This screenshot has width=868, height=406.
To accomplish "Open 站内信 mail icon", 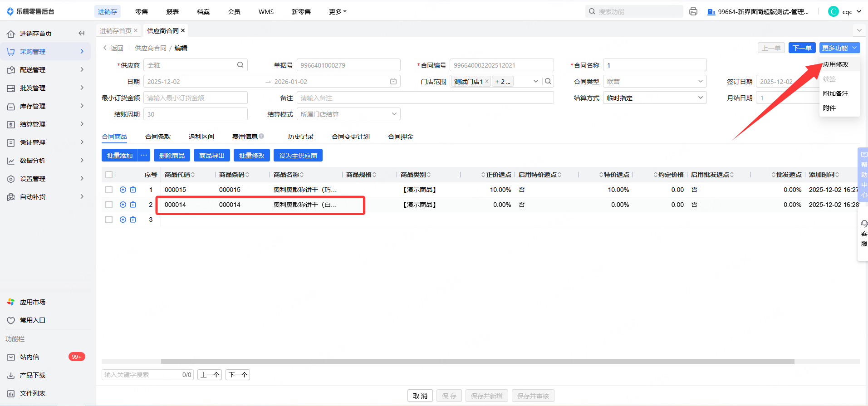I will [11, 357].
